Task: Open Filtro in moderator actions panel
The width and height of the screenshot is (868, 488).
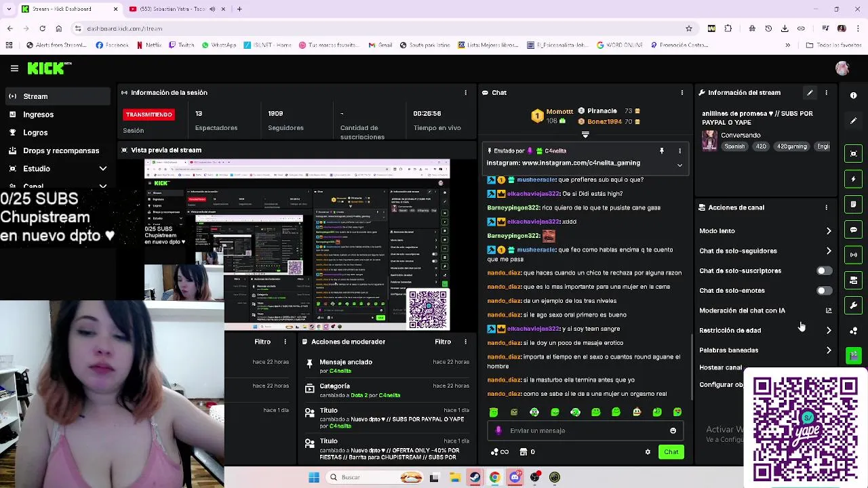Action: pyautogui.click(x=443, y=342)
